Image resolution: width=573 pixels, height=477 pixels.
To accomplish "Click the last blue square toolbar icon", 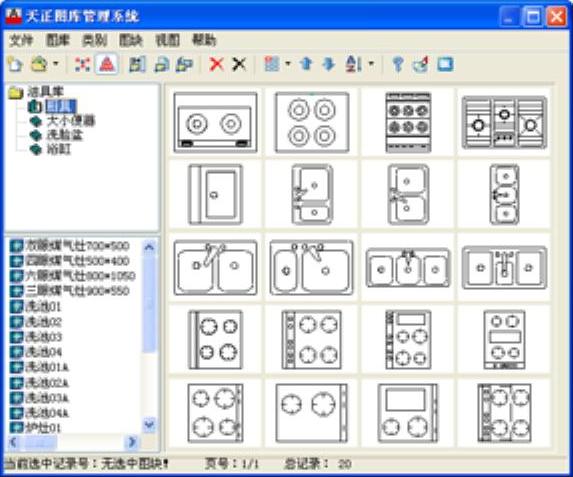I will tap(445, 65).
